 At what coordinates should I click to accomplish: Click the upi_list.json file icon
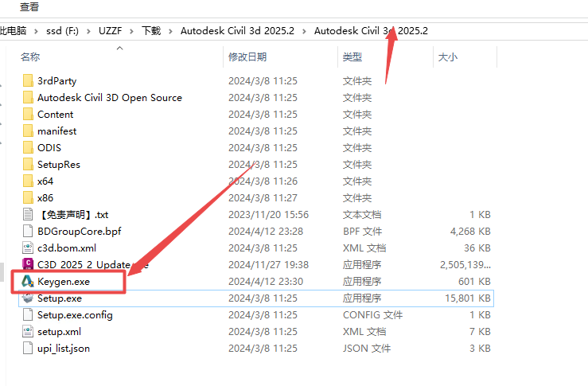tap(28, 349)
